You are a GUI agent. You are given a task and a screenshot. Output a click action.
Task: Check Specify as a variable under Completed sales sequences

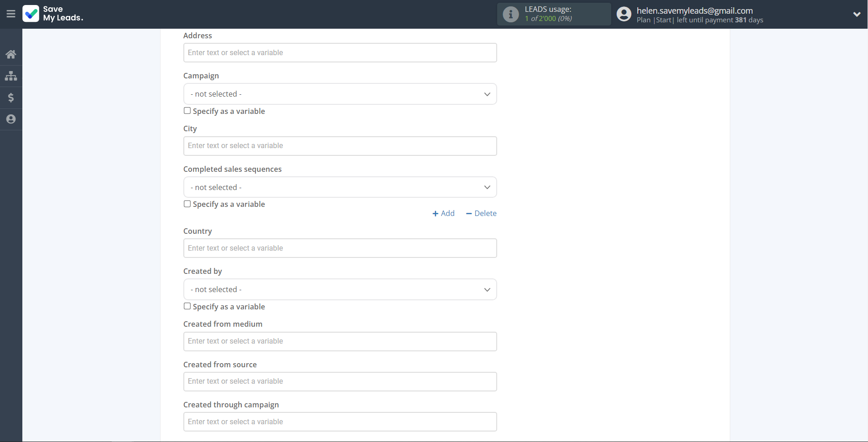pos(187,204)
